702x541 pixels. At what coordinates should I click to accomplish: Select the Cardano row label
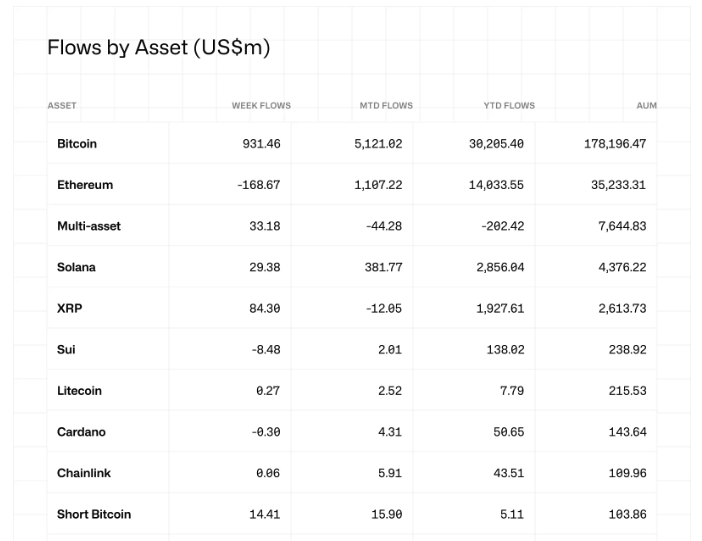click(81, 432)
